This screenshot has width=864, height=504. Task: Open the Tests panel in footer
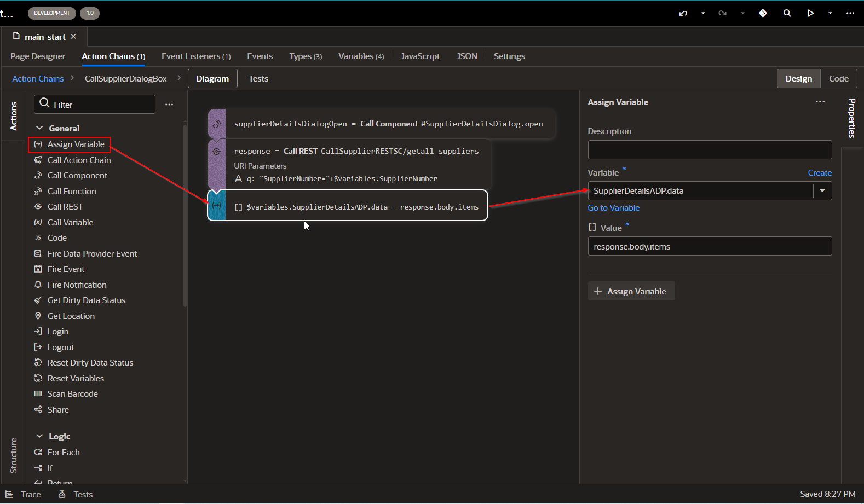coord(76,494)
